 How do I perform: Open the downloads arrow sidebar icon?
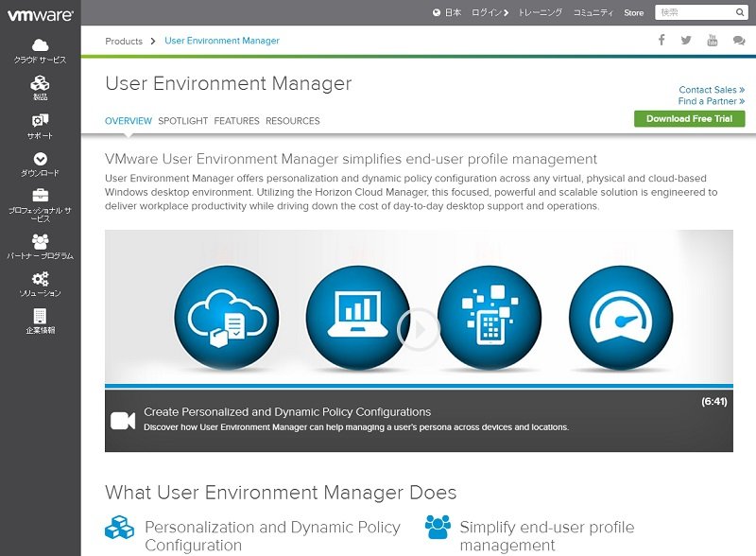pyautogui.click(x=40, y=159)
